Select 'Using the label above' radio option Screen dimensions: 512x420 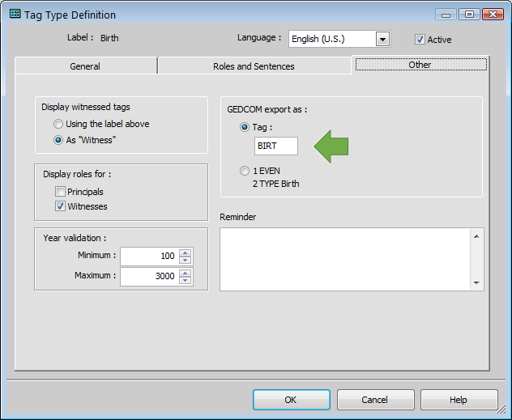(x=58, y=124)
